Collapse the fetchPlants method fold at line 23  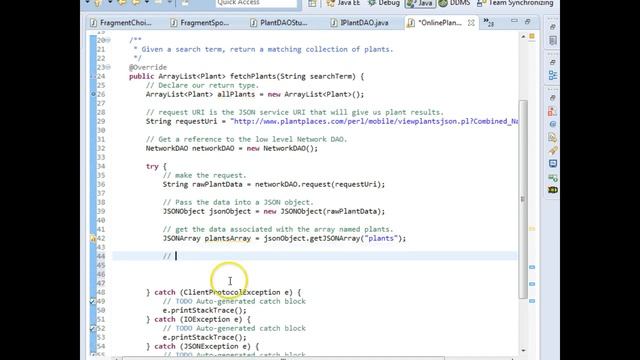[x=108, y=67]
